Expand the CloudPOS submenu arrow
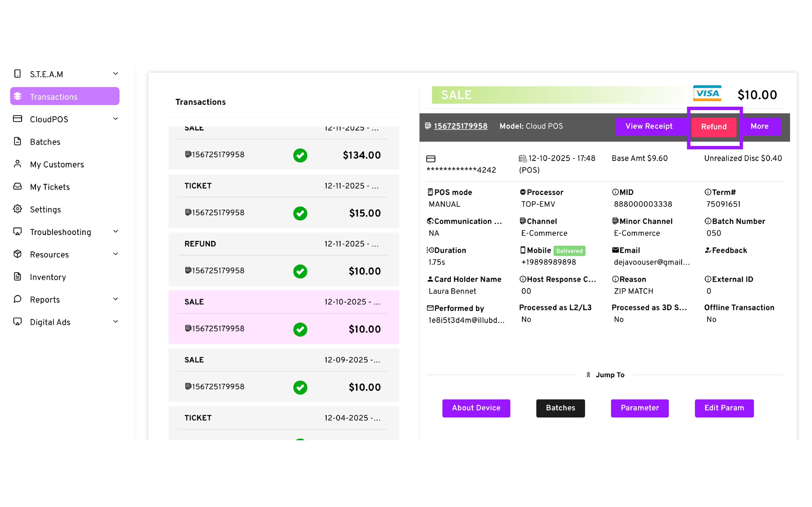 (x=115, y=119)
